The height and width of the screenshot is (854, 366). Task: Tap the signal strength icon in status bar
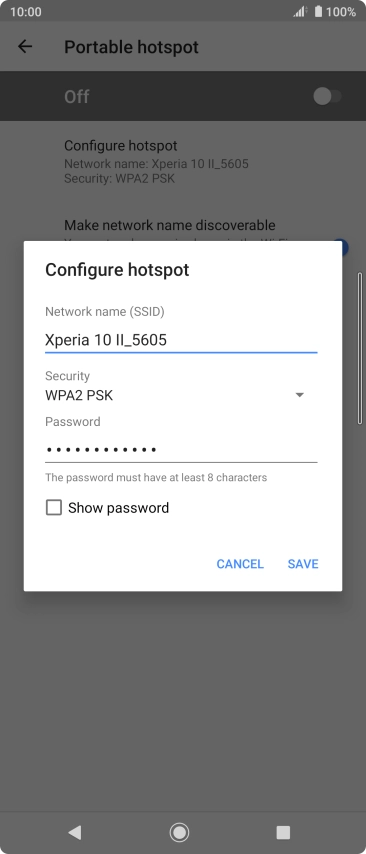click(300, 11)
